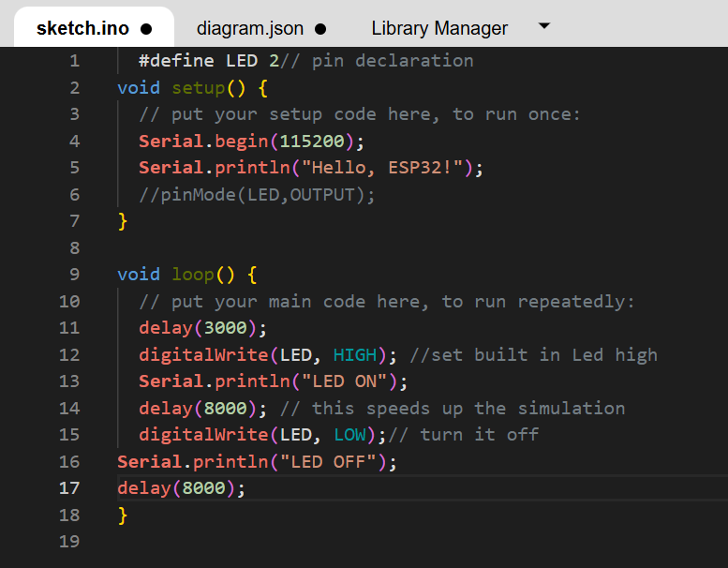Click the commented '//pinMode(LED,OUTPUT);' line
This screenshot has width=728, height=568.
click(x=257, y=195)
